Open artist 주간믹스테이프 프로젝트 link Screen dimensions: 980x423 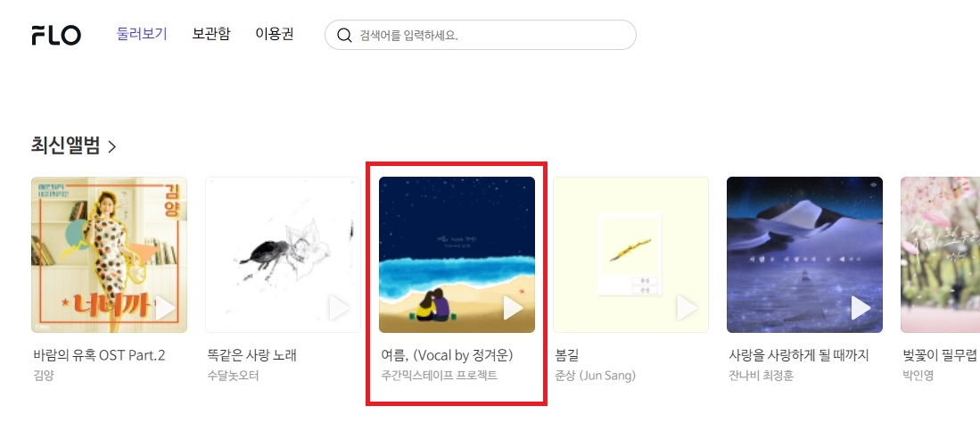click(x=440, y=376)
